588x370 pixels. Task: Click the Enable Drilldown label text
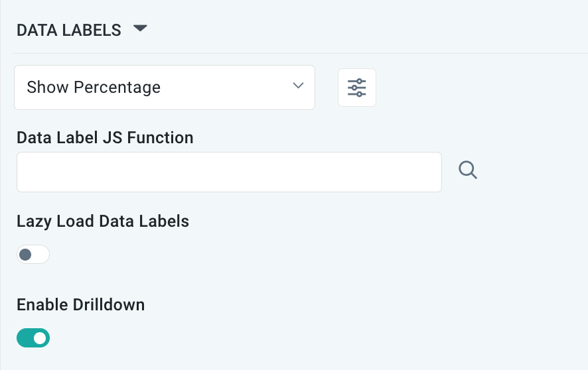pyautogui.click(x=80, y=305)
